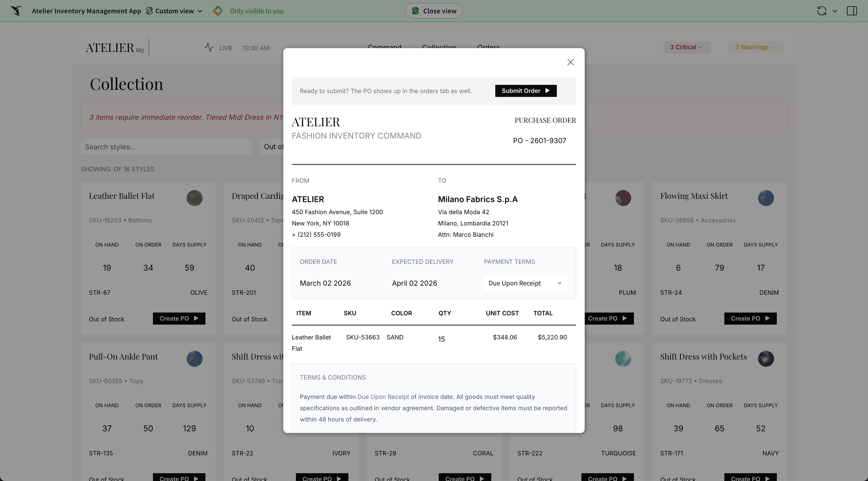Click the refresh sync icon in top bar
Viewport: 868px width, 481px height.
[822, 11]
